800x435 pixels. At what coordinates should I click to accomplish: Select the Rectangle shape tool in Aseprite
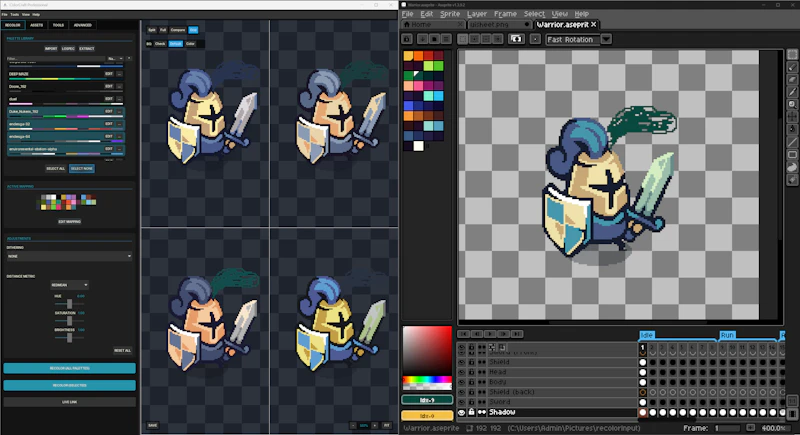pos(792,155)
